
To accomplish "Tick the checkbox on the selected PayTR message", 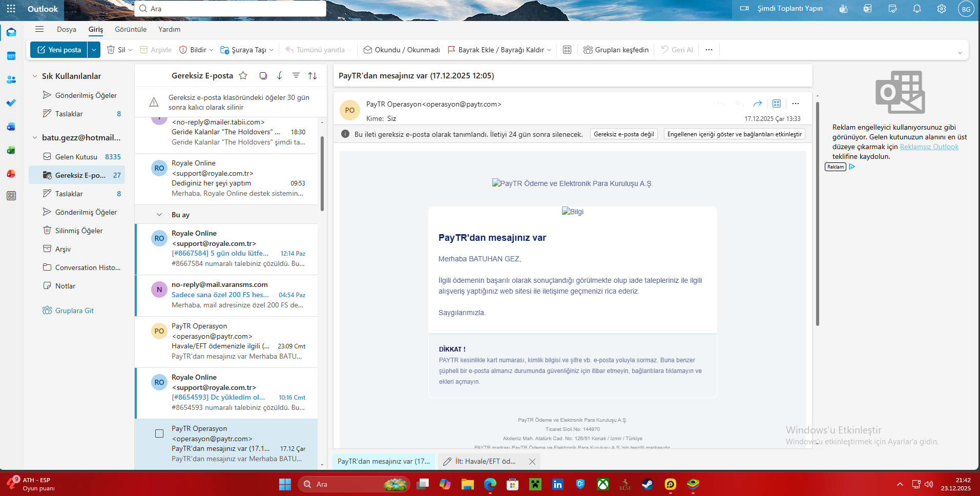I will [159, 433].
